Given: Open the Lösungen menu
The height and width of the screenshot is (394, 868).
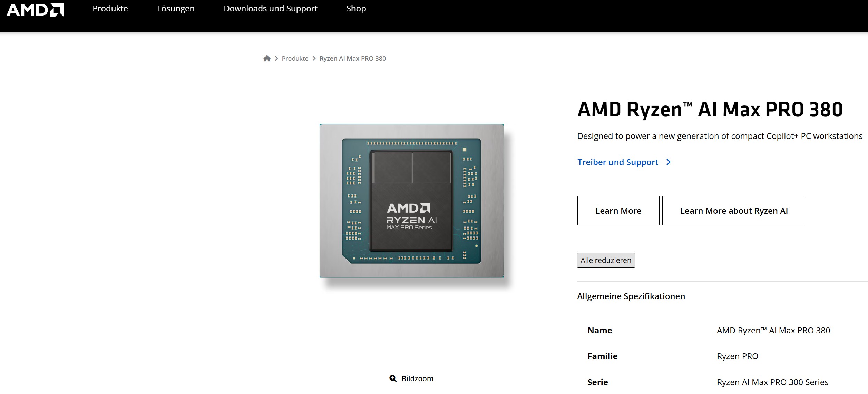Looking at the screenshot, I should [x=175, y=8].
